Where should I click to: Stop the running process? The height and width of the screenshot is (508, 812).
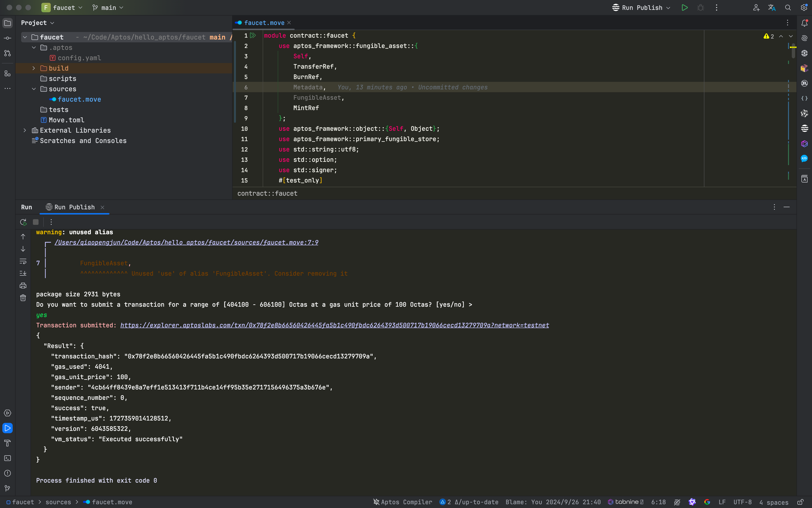[35, 222]
